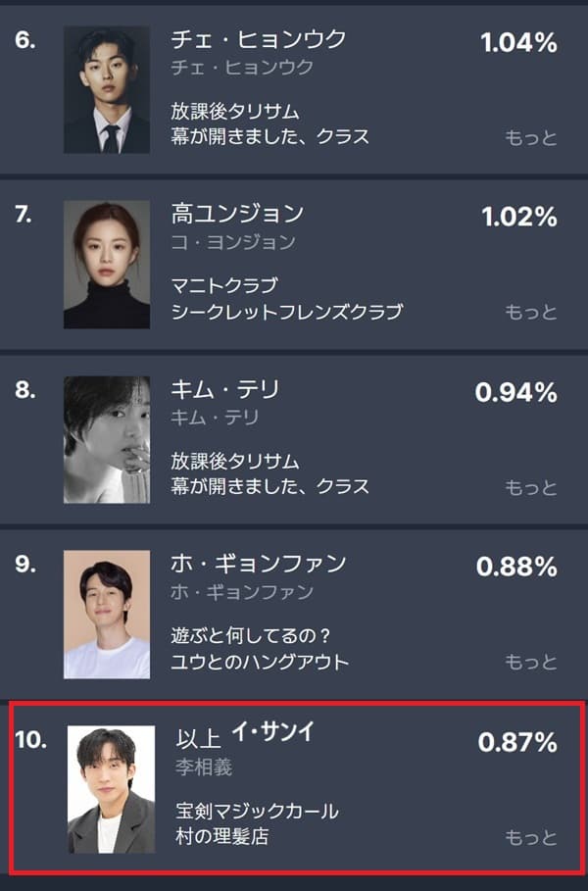Viewport: 588px width, 891px height.
Task: Click ホ・ギョンファン profile photo
Action: coord(107,614)
